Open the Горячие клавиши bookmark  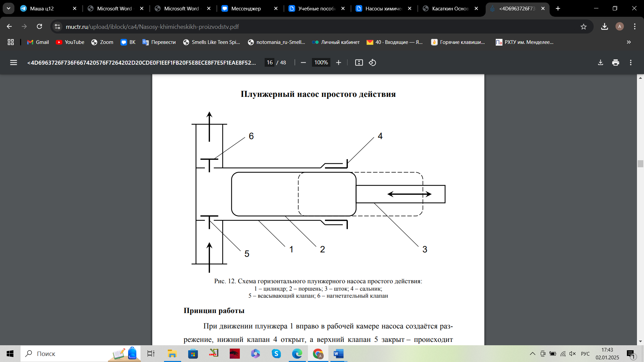pos(458,42)
